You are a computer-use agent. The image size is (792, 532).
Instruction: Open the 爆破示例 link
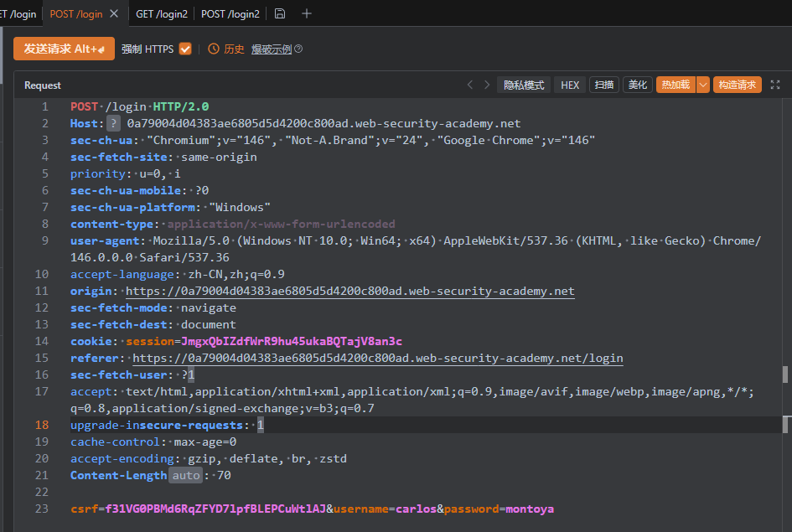coord(272,49)
